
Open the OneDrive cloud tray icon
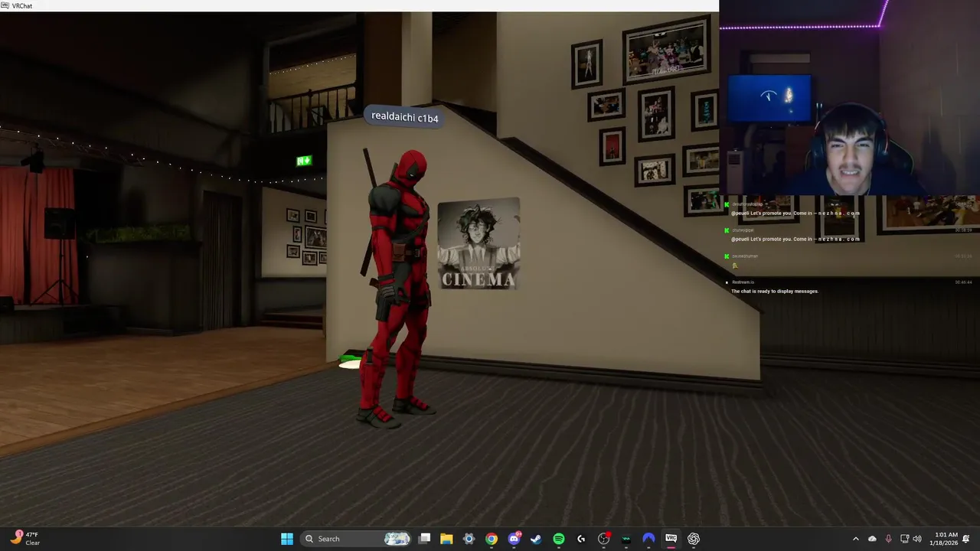(872, 539)
